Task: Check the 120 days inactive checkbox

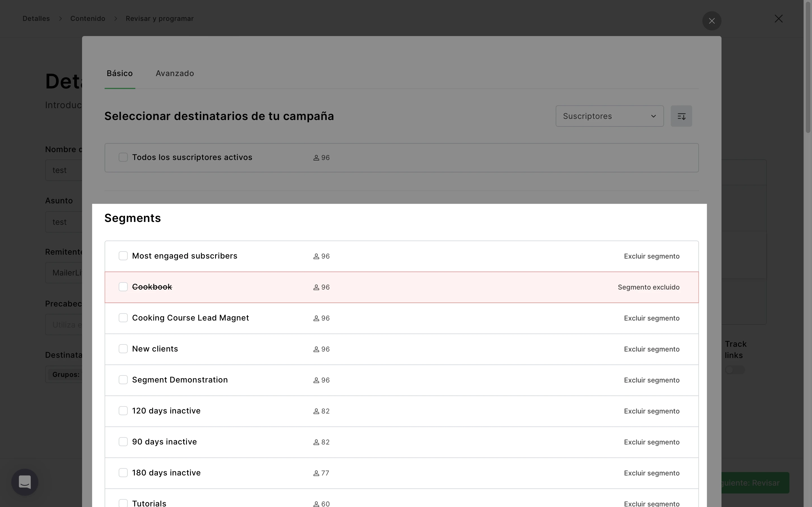Action: (x=123, y=411)
